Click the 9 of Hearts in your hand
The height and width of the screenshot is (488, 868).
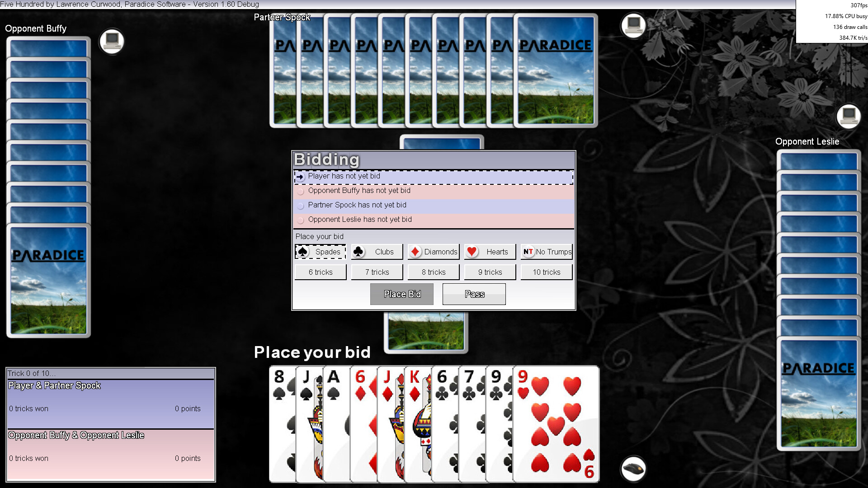556,425
